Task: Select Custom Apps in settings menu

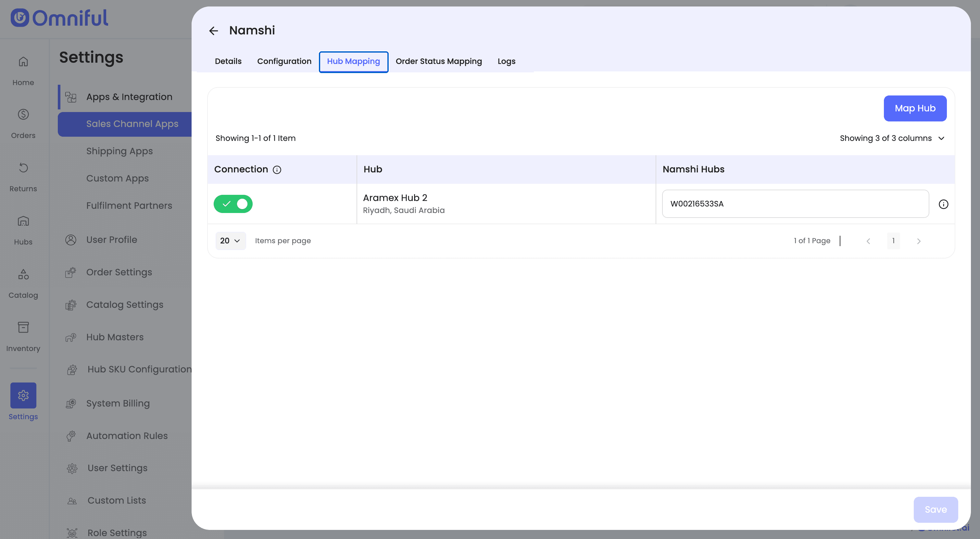Action: coord(118,178)
